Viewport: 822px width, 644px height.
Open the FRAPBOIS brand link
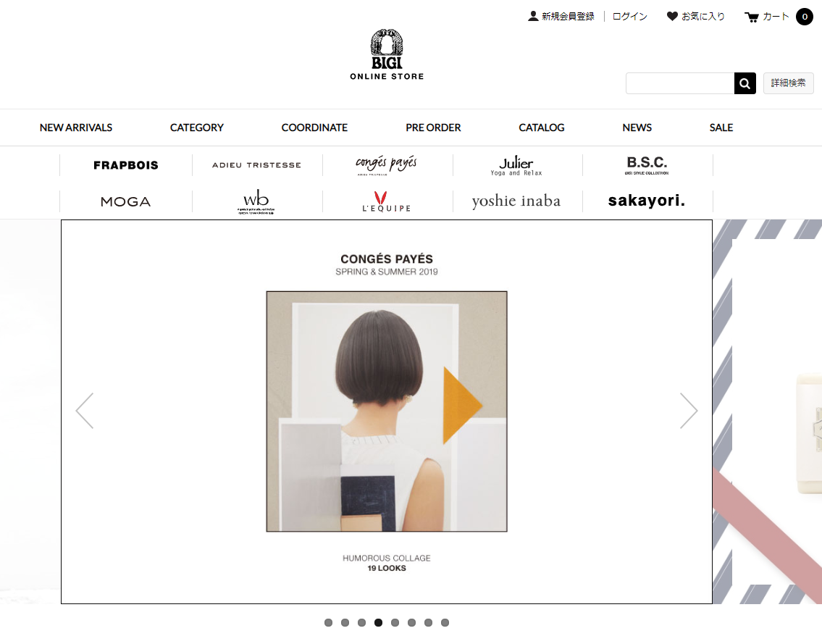click(126, 165)
